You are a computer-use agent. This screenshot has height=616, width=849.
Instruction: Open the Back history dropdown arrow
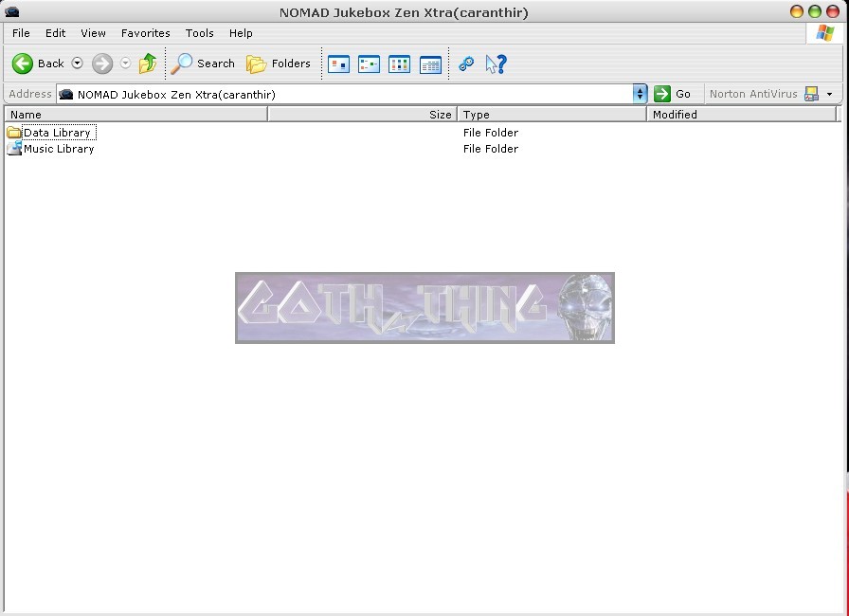[x=78, y=63]
